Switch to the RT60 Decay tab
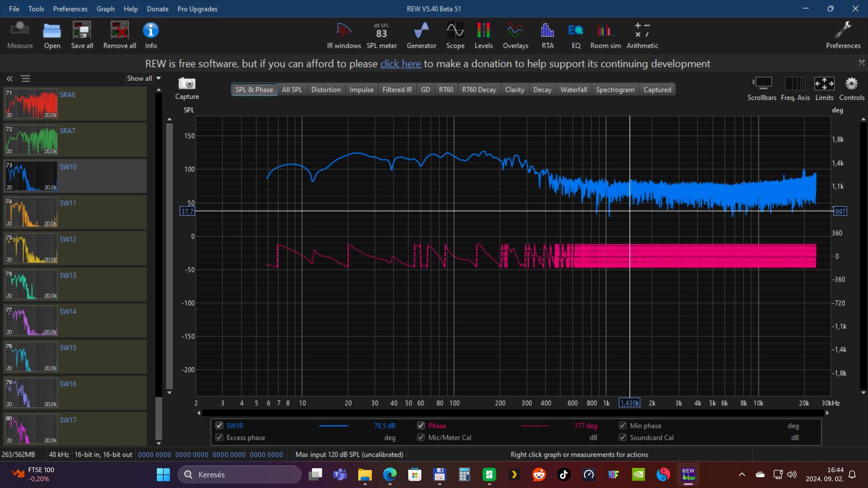The height and width of the screenshot is (488, 868). click(x=479, y=90)
